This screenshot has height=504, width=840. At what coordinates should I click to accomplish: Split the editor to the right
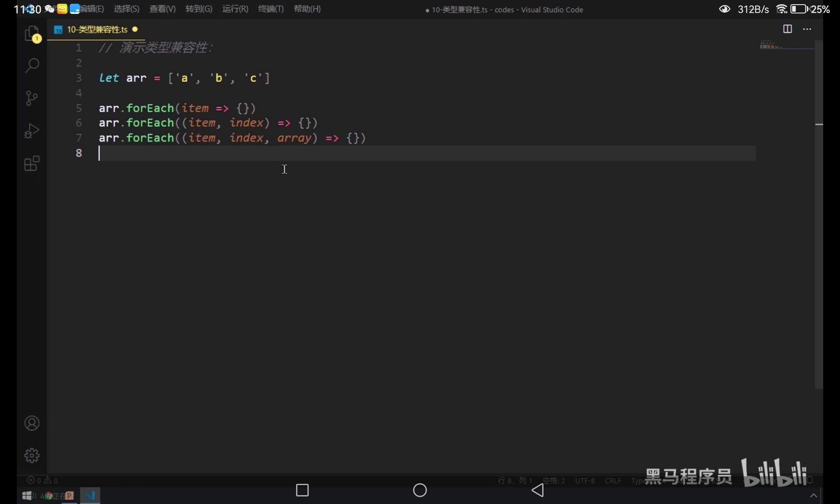(x=787, y=29)
